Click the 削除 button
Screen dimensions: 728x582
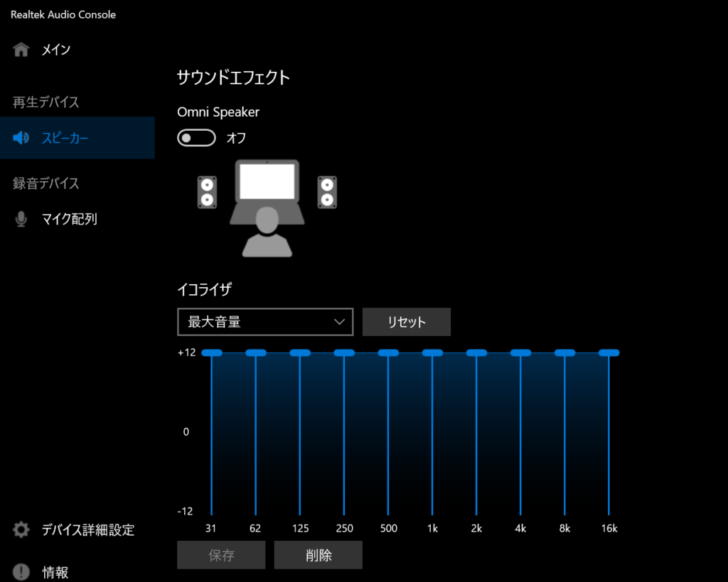coord(318,554)
